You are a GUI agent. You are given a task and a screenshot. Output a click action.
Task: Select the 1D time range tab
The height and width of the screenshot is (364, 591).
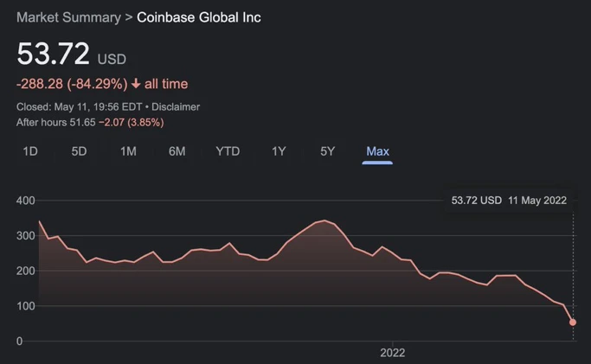click(x=30, y=151)
